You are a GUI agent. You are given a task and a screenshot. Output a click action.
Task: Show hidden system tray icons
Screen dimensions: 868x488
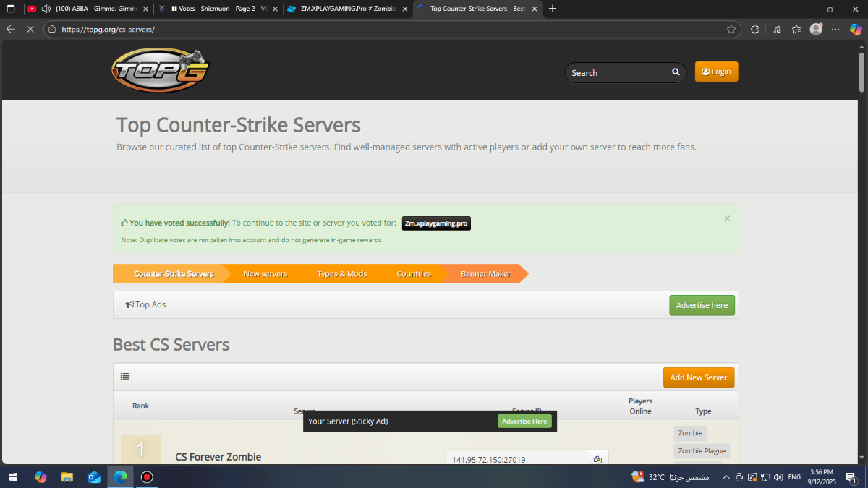726,477
